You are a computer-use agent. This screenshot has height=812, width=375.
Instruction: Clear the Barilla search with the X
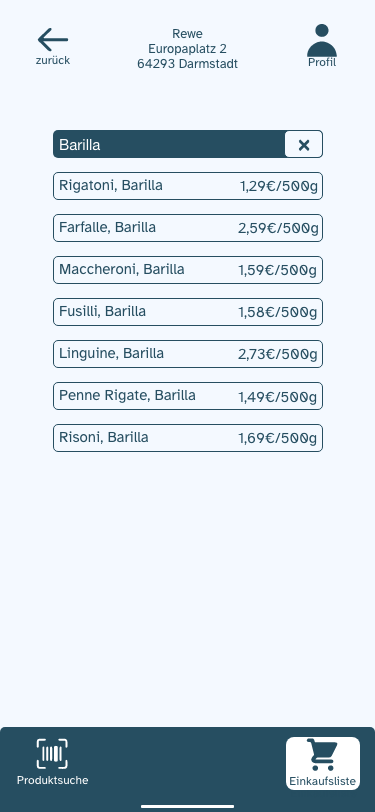tap(304, 144)
